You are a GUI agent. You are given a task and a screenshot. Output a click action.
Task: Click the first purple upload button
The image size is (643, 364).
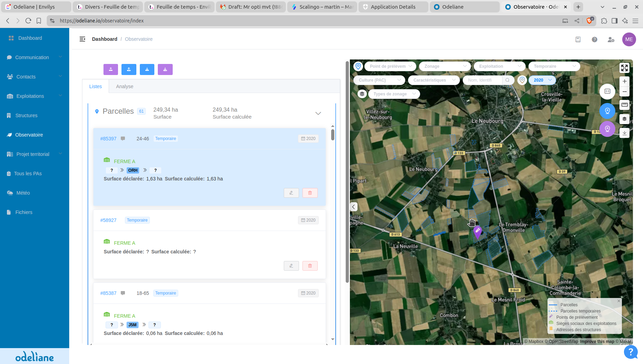click(x=111, y=69)
